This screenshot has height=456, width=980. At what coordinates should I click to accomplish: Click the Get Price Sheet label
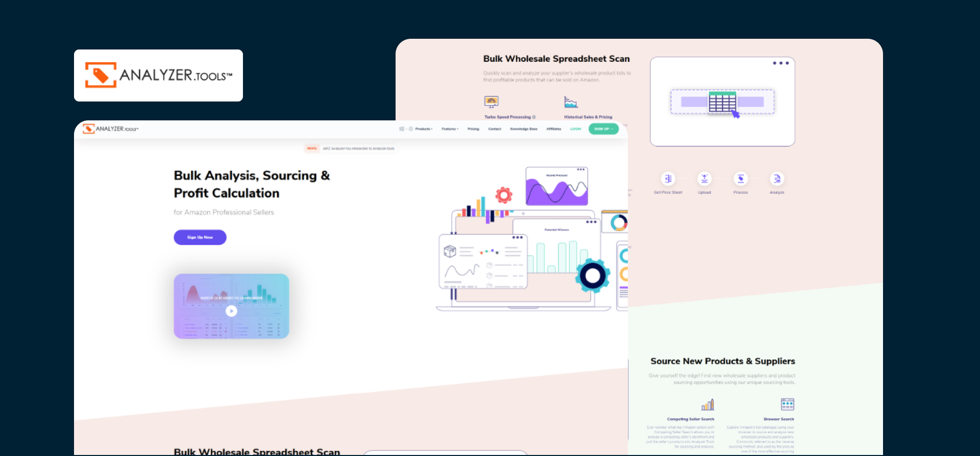pos(668,192)
